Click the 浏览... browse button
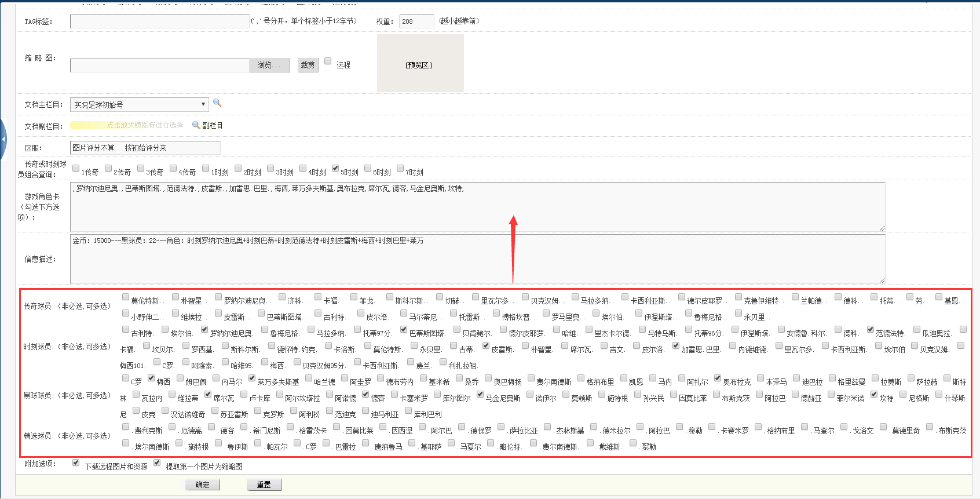Screen dimensions: 980x499 point(269,65)
